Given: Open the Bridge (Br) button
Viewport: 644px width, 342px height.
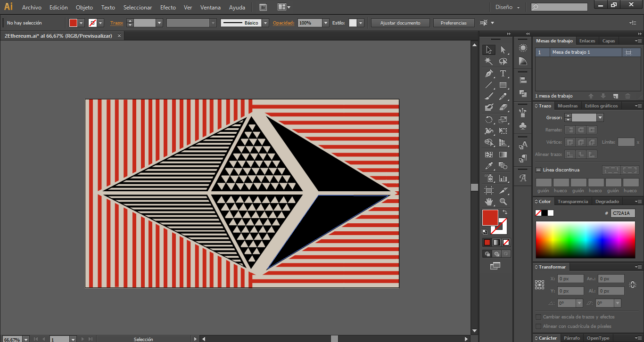Looking at the screenshot, I should click(264, 8).
